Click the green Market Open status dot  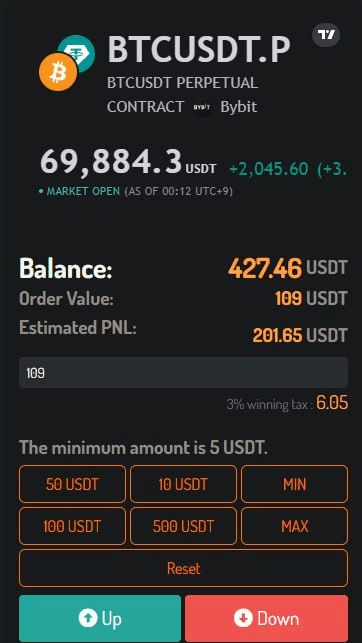click(41, 192)
